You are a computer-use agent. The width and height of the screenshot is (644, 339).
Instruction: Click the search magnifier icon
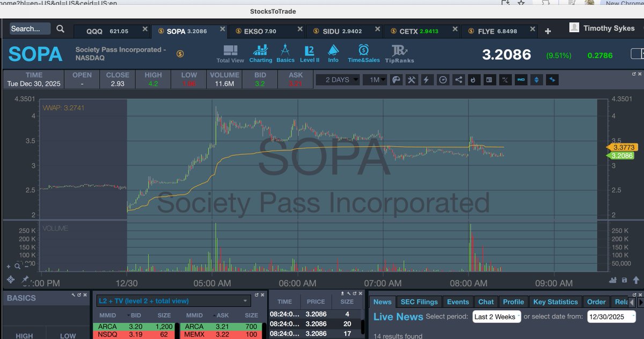(61, 29)
